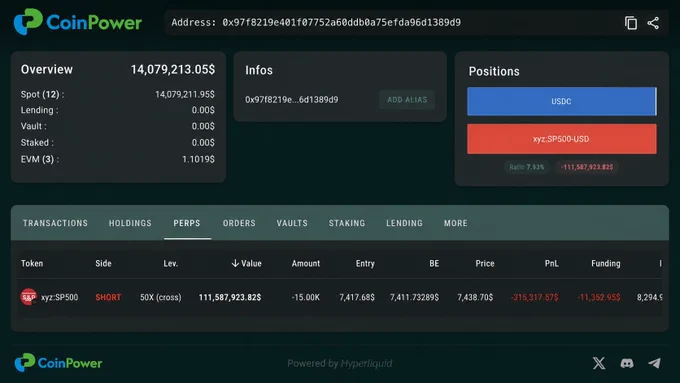
Task: Sort the table by Token column
Action: (x=32, y=263)
